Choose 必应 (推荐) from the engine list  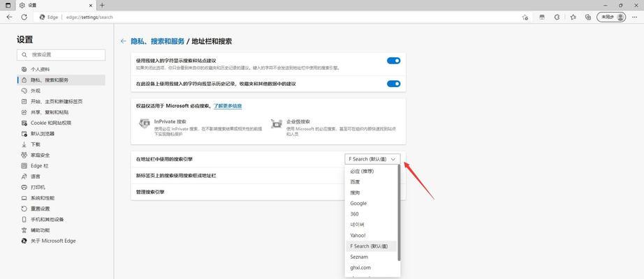click(x=372, y=171)
